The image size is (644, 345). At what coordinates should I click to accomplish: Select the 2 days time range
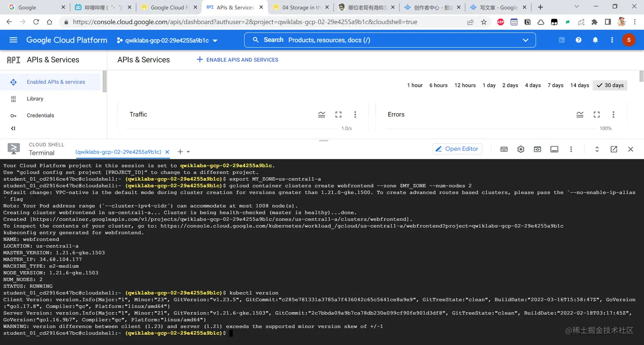(510, 86)
